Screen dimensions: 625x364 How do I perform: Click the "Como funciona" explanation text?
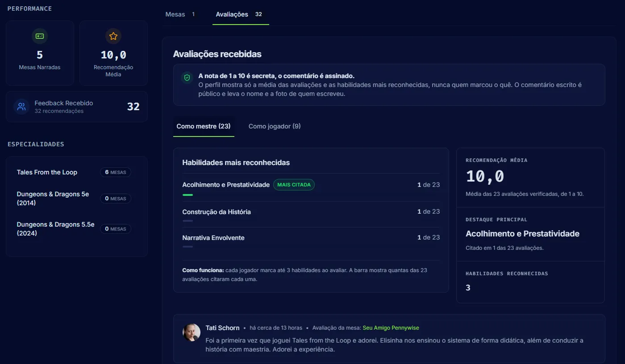tap(305, 275)
